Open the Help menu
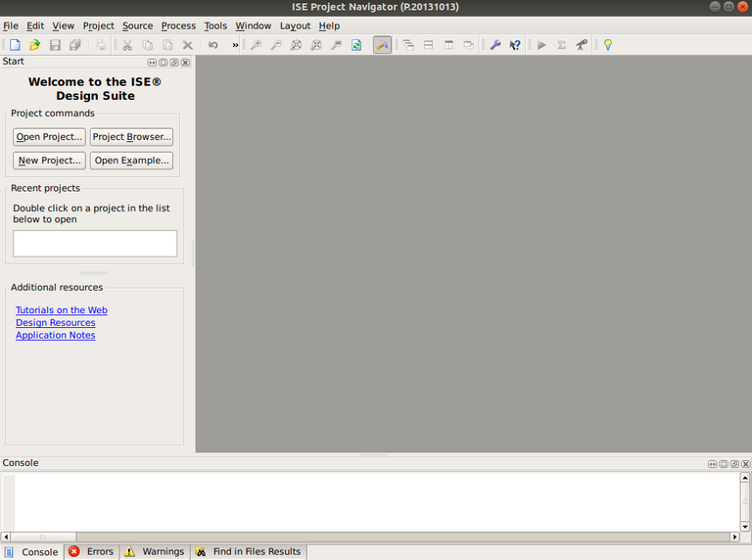This screenshot has height=560, width=752. tap(329, 25)
